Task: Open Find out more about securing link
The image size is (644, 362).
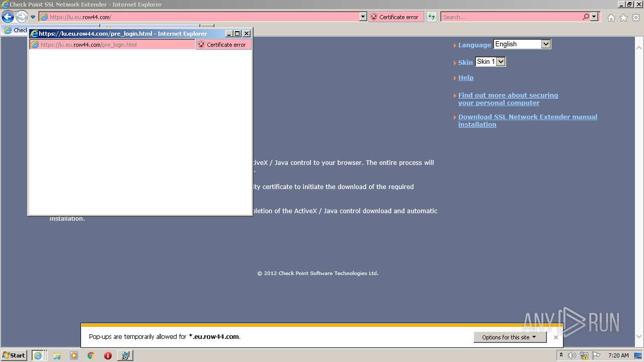Action: (508, 99)
